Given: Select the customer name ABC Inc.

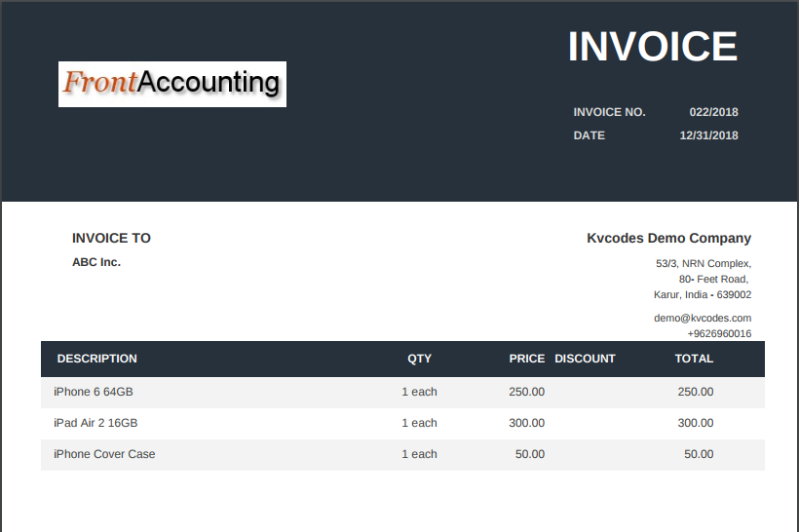Looking at the screenshot, I should [96, 262].
